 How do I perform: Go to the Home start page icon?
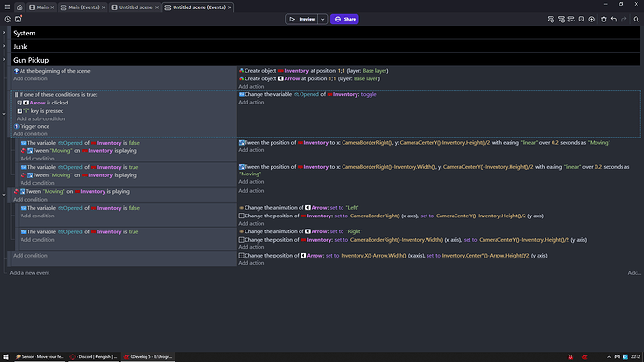click(20, 7)
